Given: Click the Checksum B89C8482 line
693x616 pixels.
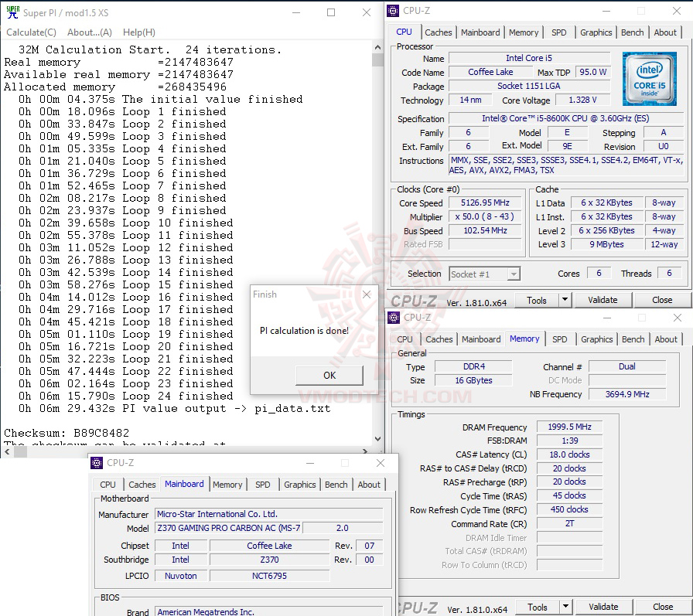Looking at the screenshot, I should [67, 433].
